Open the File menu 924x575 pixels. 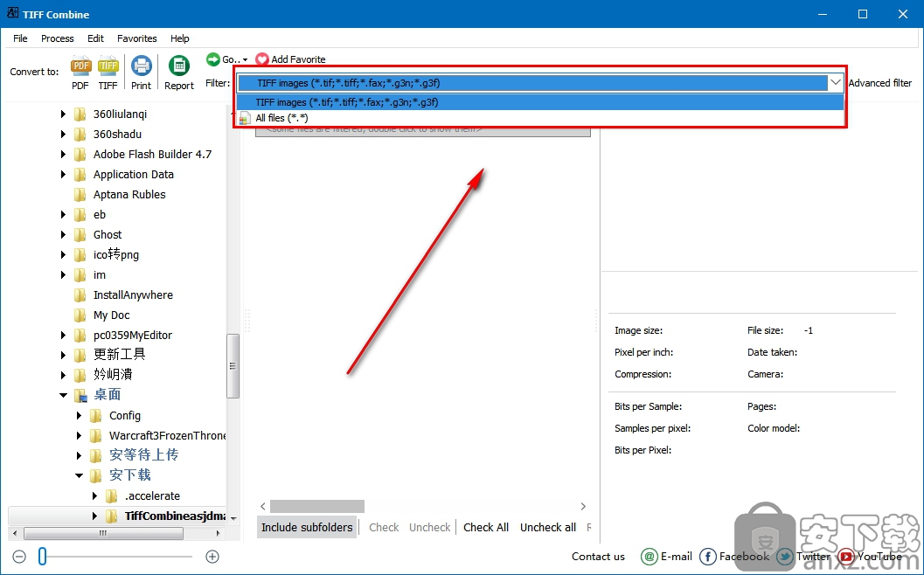20,38
